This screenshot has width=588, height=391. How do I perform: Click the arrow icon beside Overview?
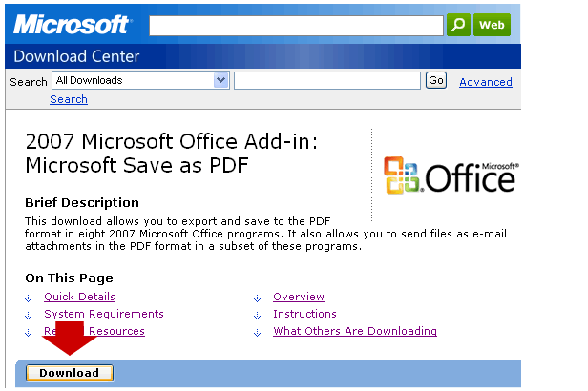click(x=258, y=298)
